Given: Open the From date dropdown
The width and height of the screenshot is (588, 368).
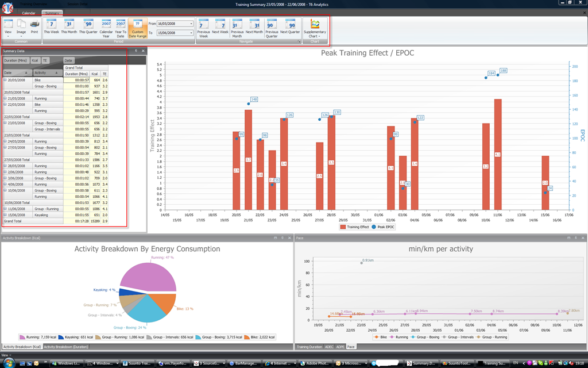Looking at the screenshot, I should pyautogui.click(x=191, y=24).
